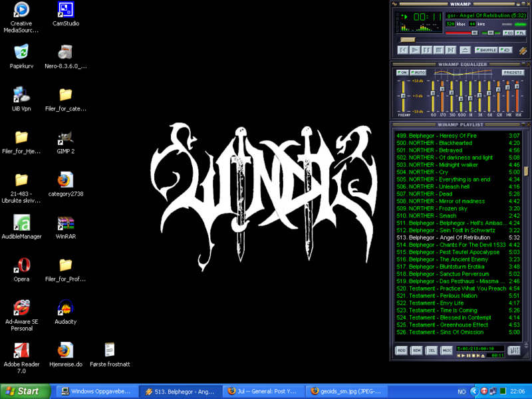Click the UiB Vpn desktop icon
This screenshot has height=399, width=532.
pyautogui.click(x=21, y=99)
